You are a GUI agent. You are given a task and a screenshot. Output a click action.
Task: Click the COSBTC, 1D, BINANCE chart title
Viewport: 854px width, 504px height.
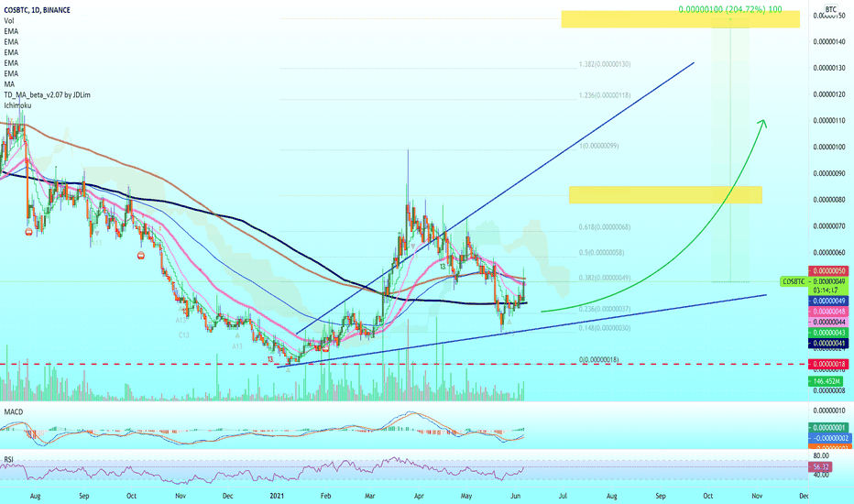point(37,10)
